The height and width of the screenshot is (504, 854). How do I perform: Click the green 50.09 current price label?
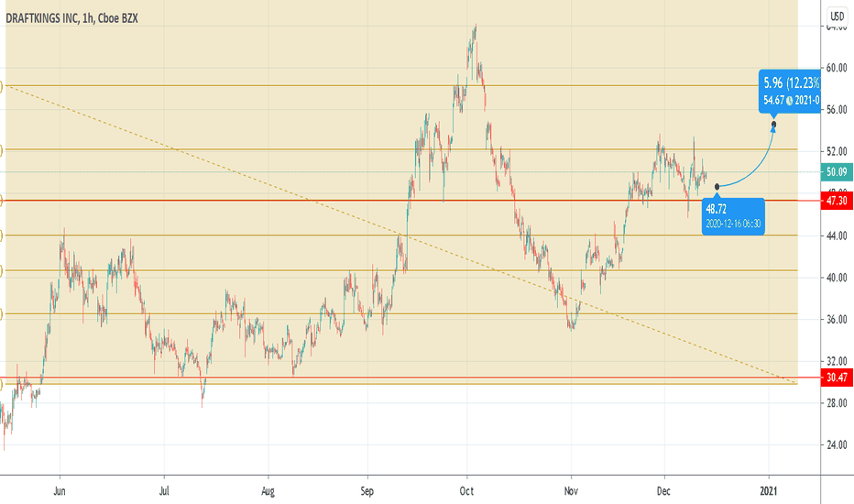pyautogui.click(x=837, y=172)
